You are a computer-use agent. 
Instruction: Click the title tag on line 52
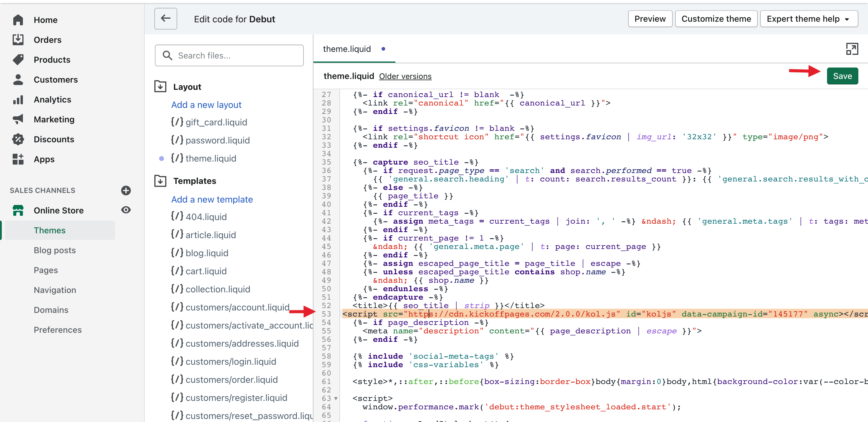coord(448,306)
